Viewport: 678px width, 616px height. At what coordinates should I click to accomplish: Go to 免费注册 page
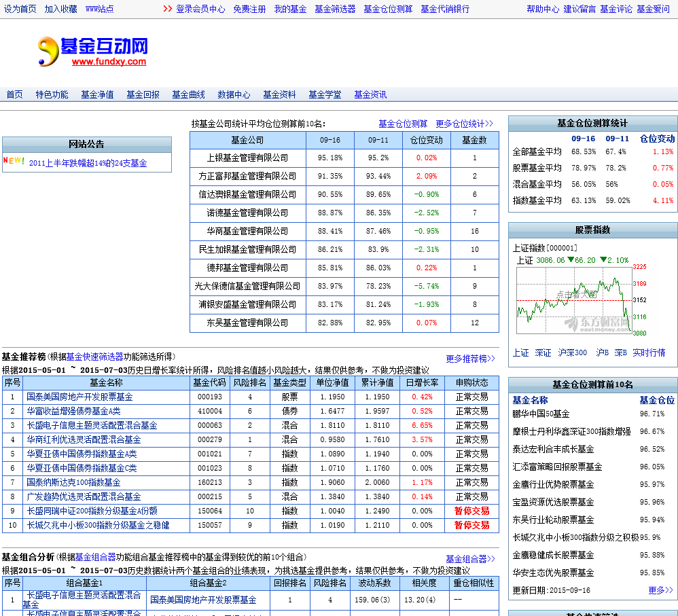point(249,9)
